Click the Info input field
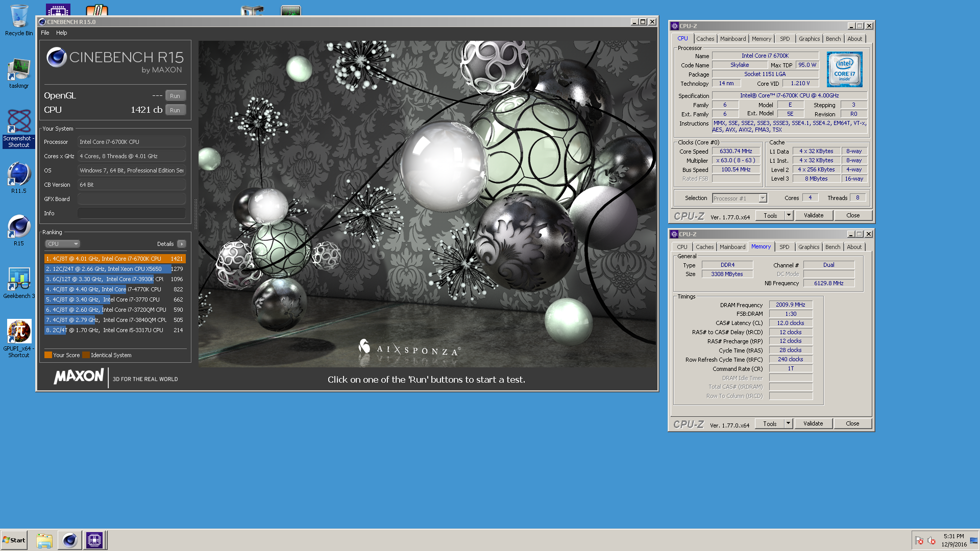 (x=132, y=213)
